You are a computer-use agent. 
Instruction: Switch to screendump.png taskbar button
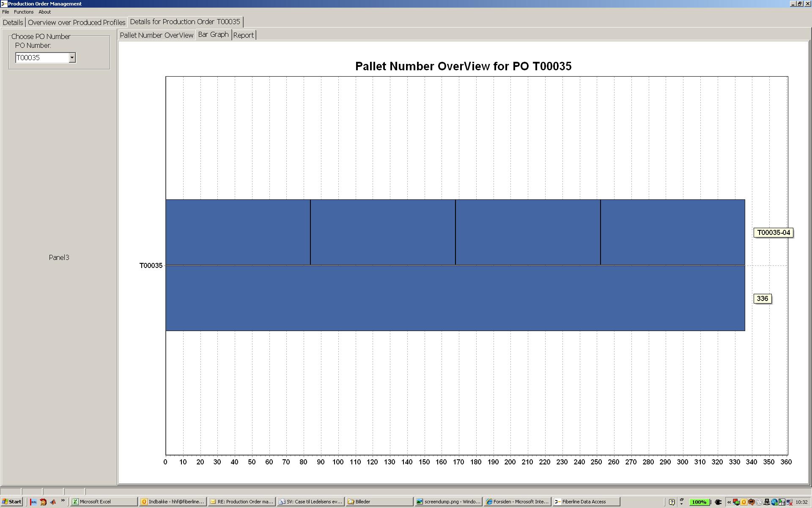pos(448,502)
